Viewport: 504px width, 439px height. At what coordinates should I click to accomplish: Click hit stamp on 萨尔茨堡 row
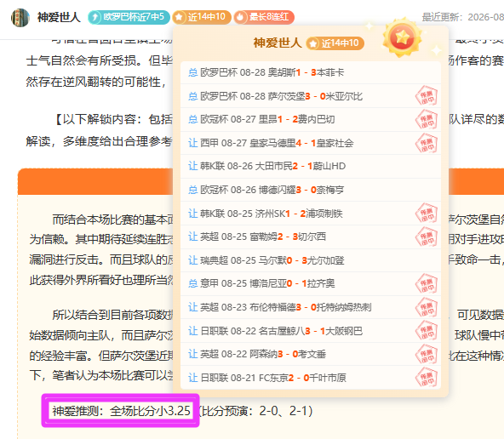coord(427,95)
